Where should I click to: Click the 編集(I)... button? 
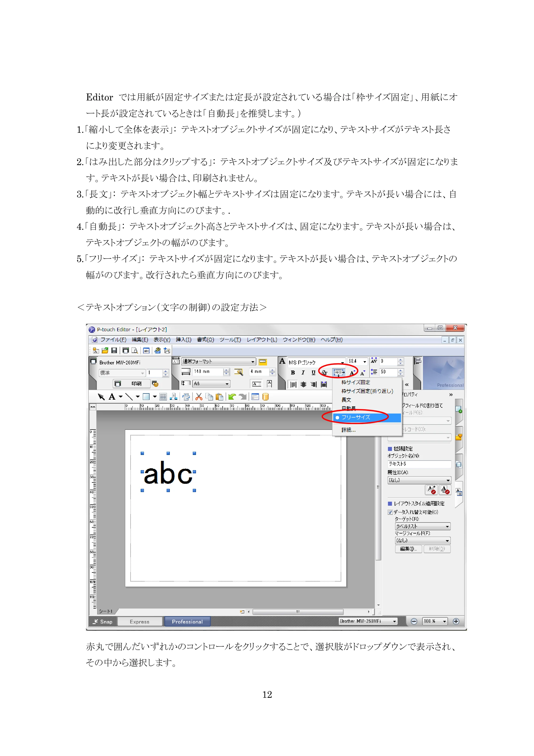click(408, 548)
